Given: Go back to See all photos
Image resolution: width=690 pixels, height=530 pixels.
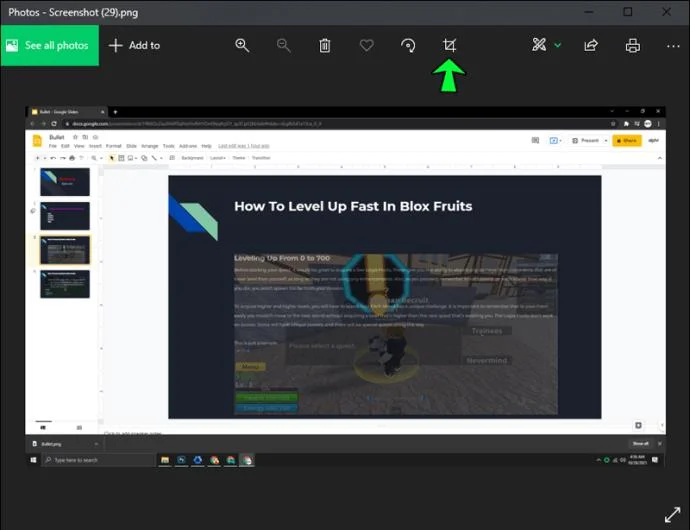Looking at the screenshot, I should click(50, 45).
